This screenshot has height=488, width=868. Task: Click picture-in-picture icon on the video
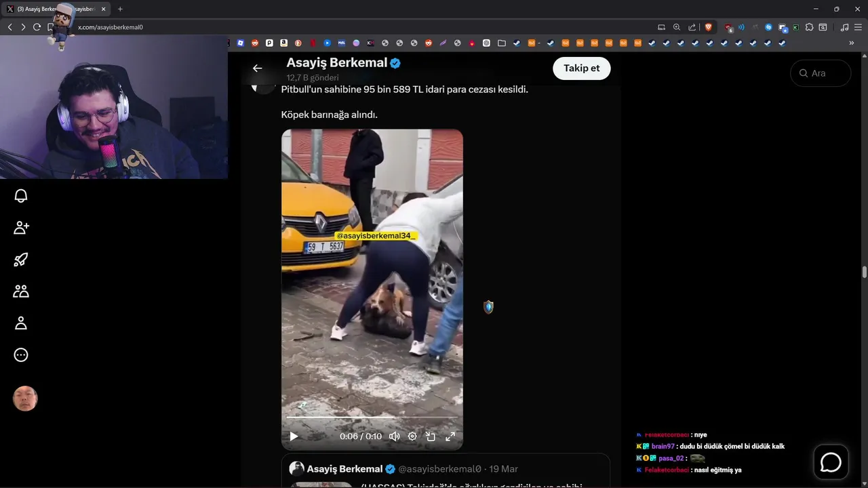[431, 436]
